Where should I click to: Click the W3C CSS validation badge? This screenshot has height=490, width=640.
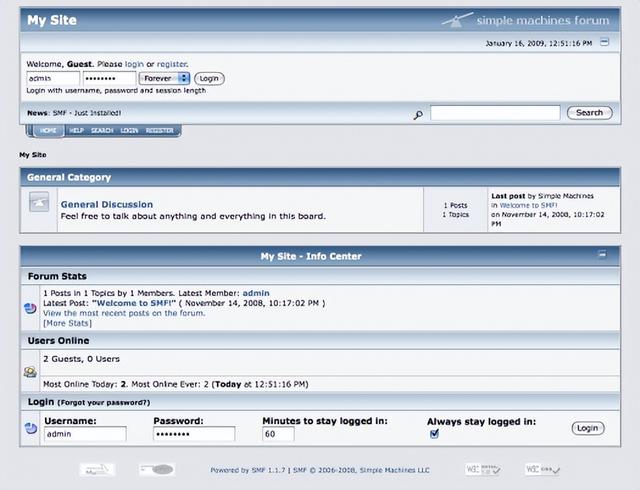click(543, 470)
